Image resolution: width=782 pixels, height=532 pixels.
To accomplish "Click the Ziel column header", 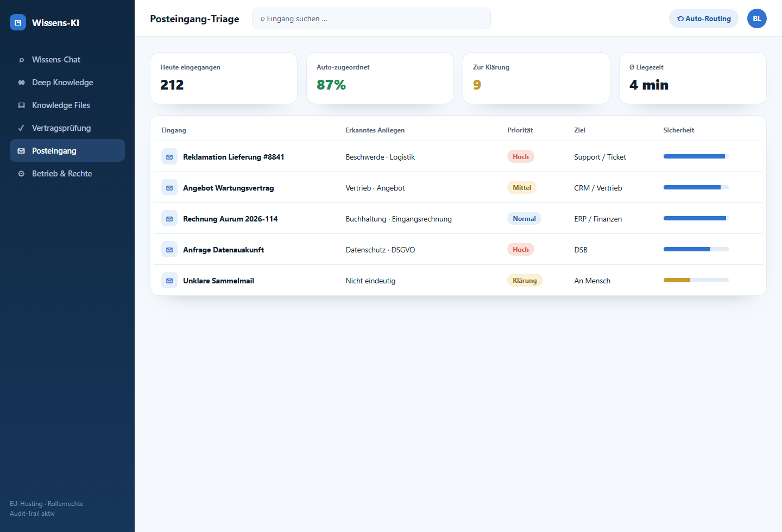I will pyautogui.click(x=580, y=130).
